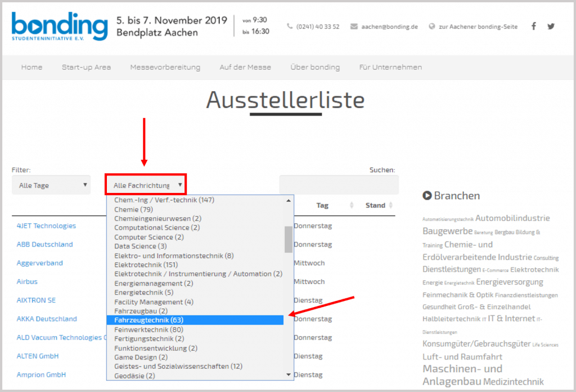
Task: Click the Branchen play circle icon
Action: coord(427,196)
